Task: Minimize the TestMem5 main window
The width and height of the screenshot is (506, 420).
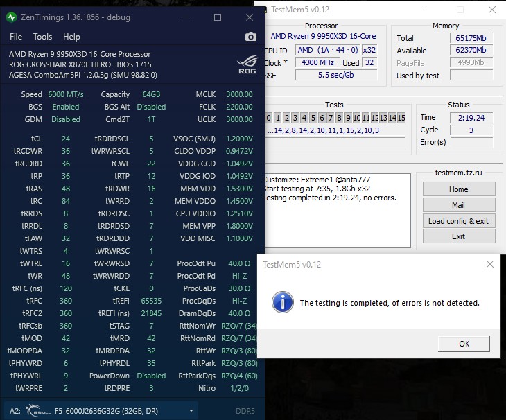Action: [429, 10]
